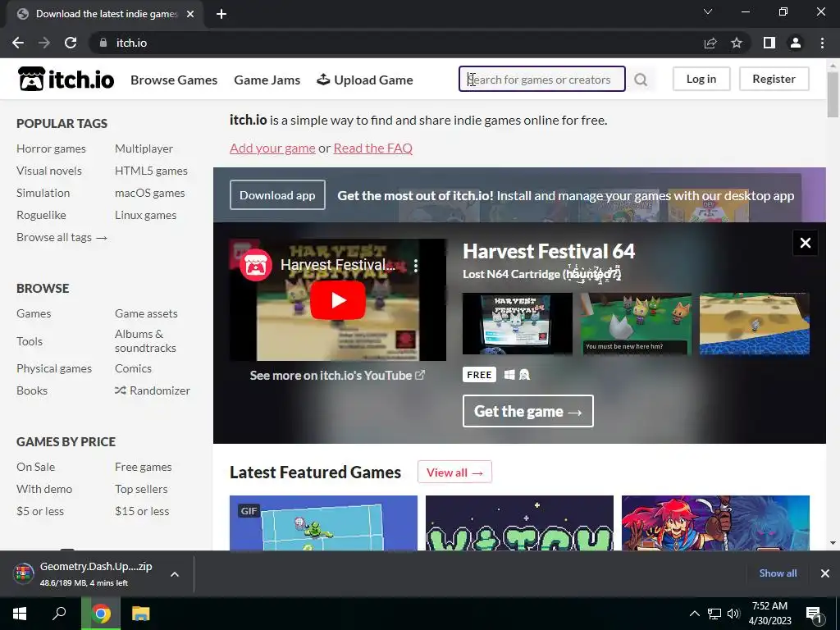Open the third screenshot with blue water
840x630 pixels.
(755, 323)
